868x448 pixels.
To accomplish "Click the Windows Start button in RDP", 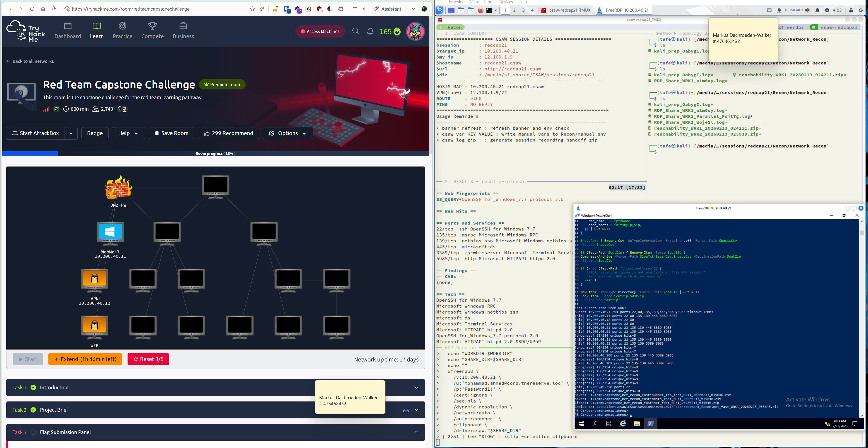I will click(x=581, y=423).
